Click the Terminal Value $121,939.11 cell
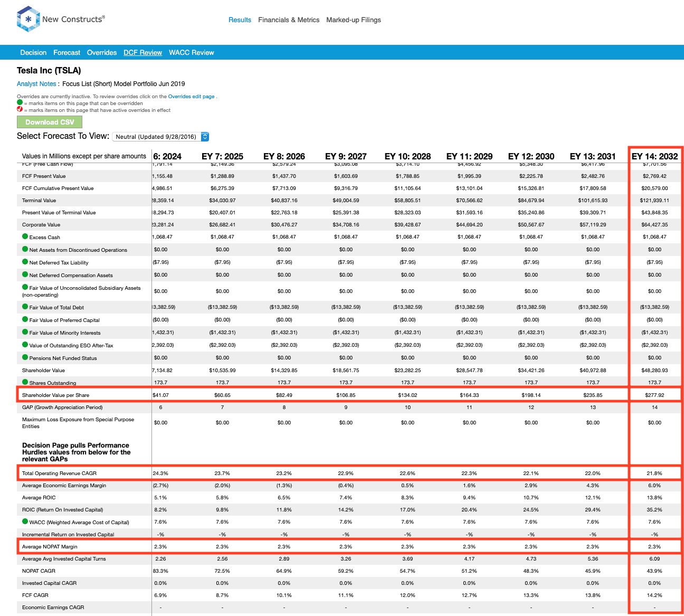The width and height of the screenshot is (684, 616). 654,200
